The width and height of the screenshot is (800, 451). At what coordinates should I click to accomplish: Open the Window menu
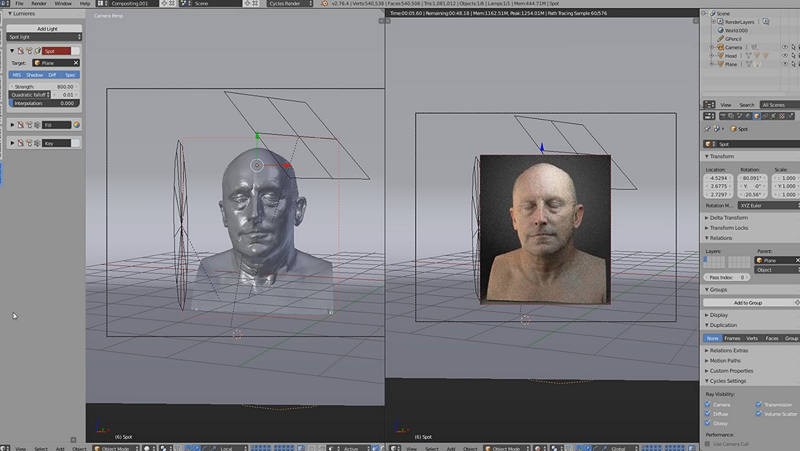point(63,4)
